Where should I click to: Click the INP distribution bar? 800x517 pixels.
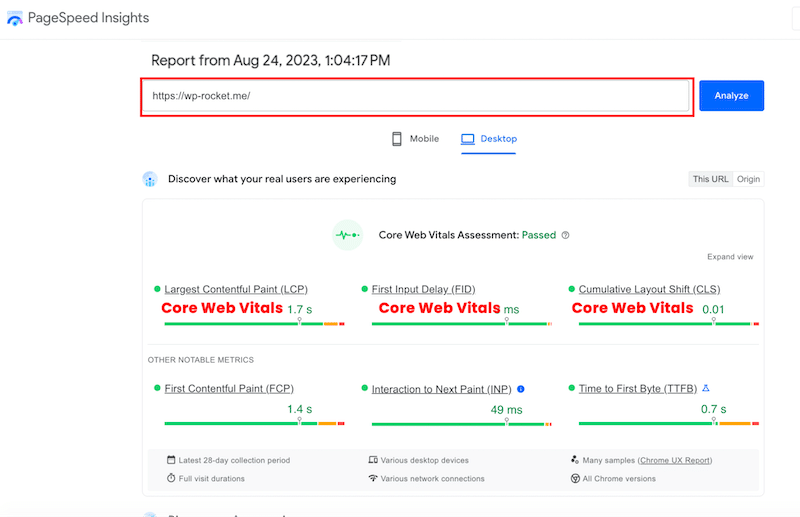462,424
